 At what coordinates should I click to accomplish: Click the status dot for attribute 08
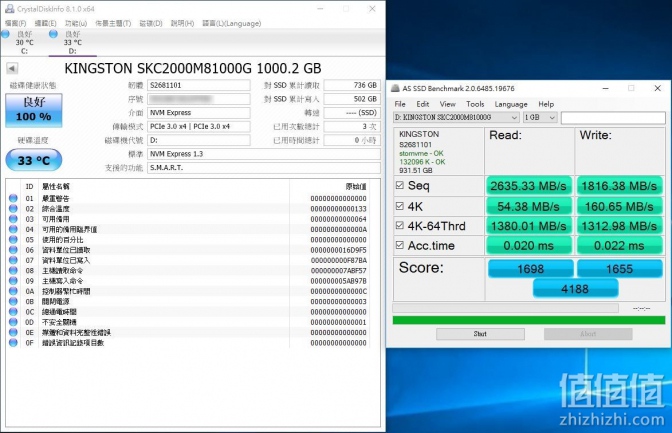point(13,271)
